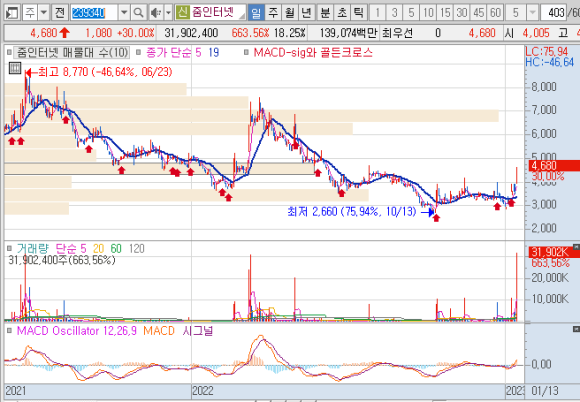
Task: Click the window layout icon at toolbar start
Action: (12, 13)
